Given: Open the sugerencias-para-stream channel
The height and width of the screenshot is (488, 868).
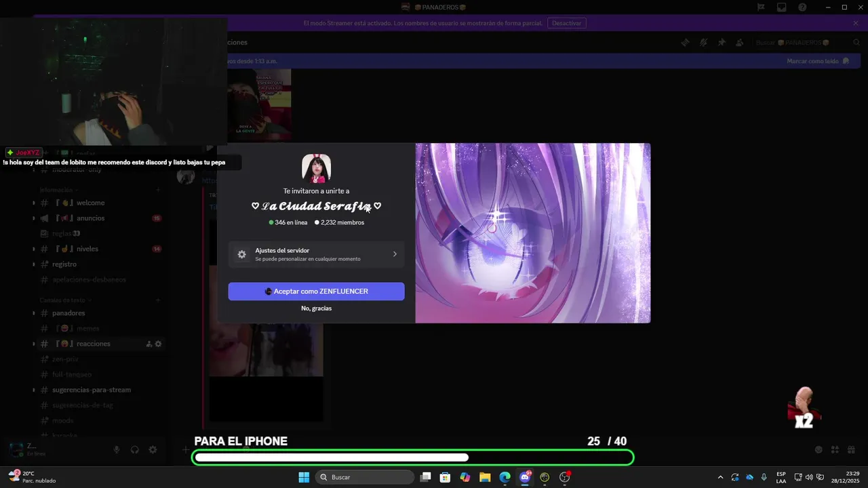Looking at the screenshot, I should (98, 390).
